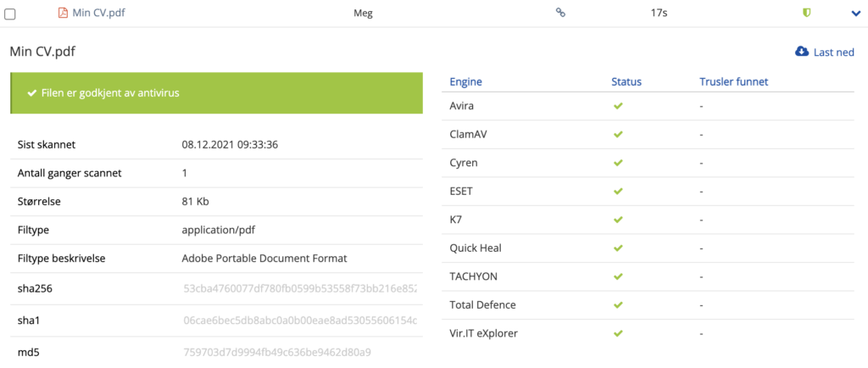Click the cloud download icon
This screenshot has height=368, width=868.
[x=801, y=52]
